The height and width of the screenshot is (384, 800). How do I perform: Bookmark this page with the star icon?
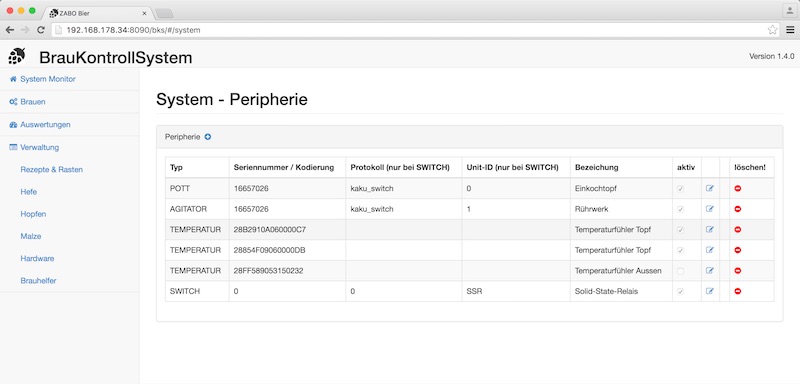(772, 30)
